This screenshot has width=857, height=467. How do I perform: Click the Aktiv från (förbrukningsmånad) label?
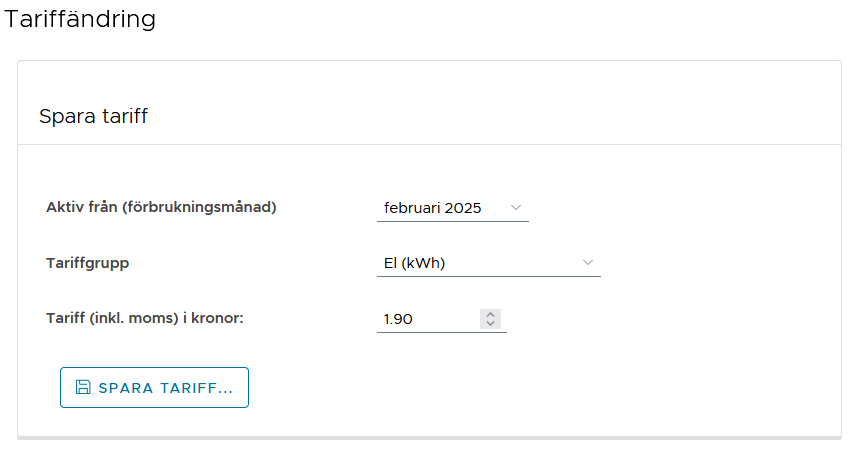(161, 207)
